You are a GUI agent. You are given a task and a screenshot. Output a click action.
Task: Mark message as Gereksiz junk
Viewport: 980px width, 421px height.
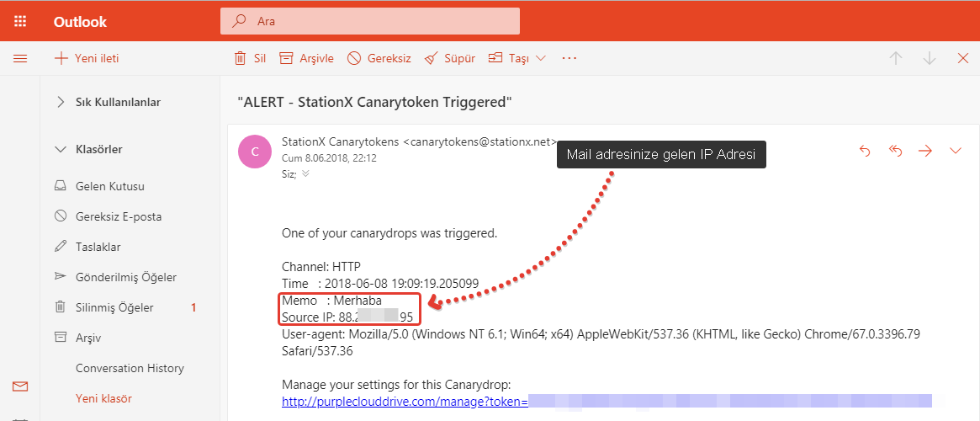click(x=379, y=58)
